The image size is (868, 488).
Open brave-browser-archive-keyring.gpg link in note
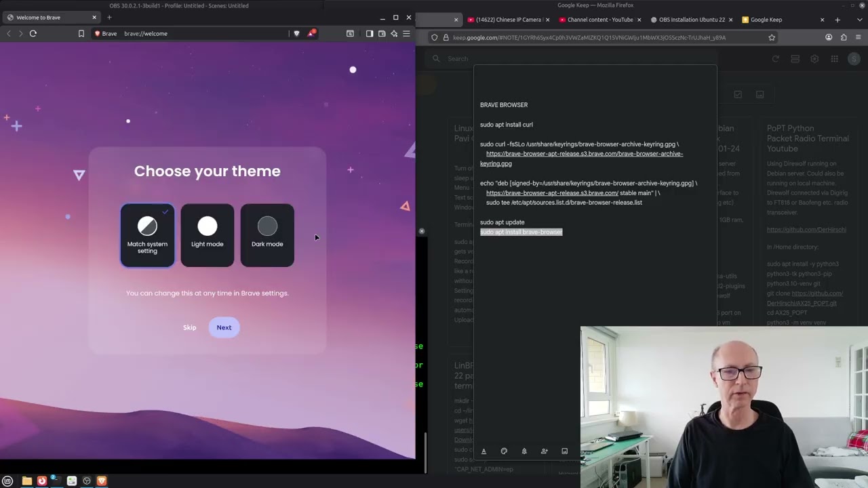[x=581, y=159]
